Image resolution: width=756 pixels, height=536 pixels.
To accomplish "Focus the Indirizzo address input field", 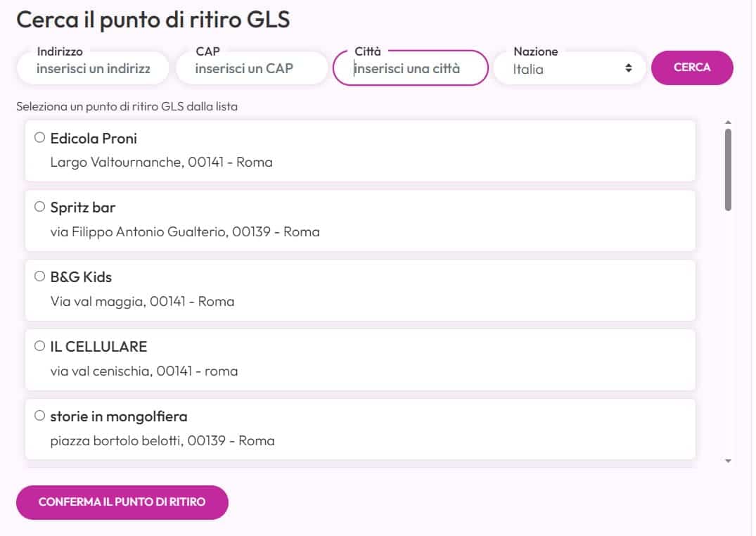I will (x=93, y=68).
